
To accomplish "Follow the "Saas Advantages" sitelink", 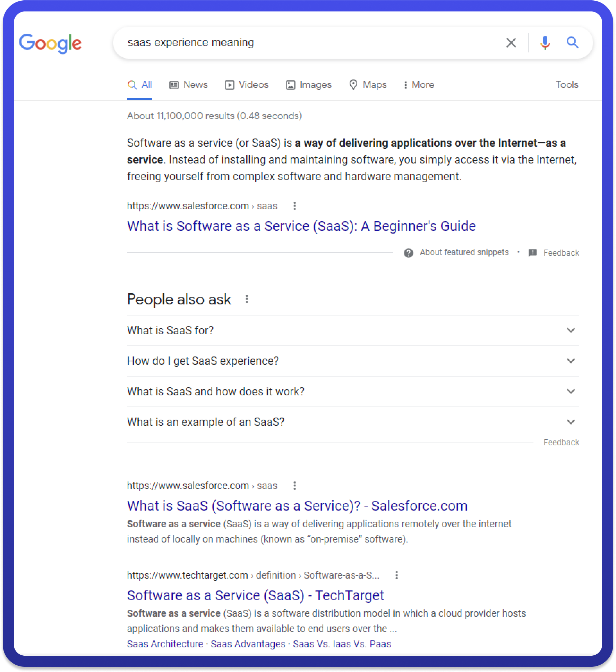I will pos(248,644).
